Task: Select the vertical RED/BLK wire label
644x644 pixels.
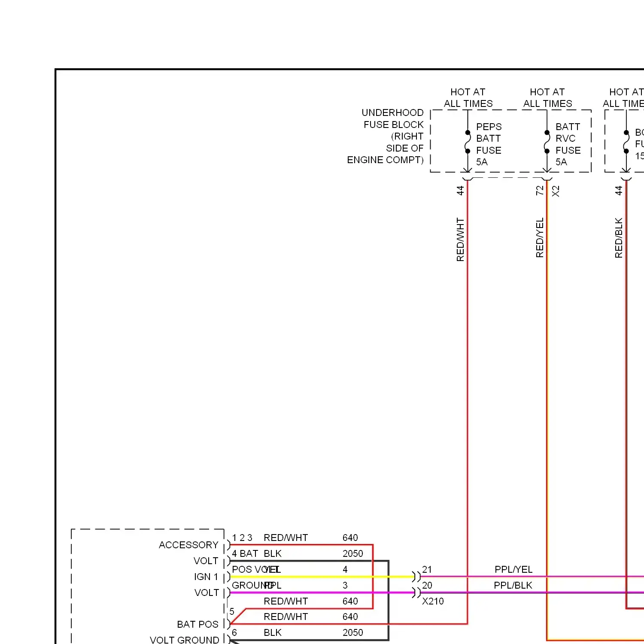Action: 619,238
